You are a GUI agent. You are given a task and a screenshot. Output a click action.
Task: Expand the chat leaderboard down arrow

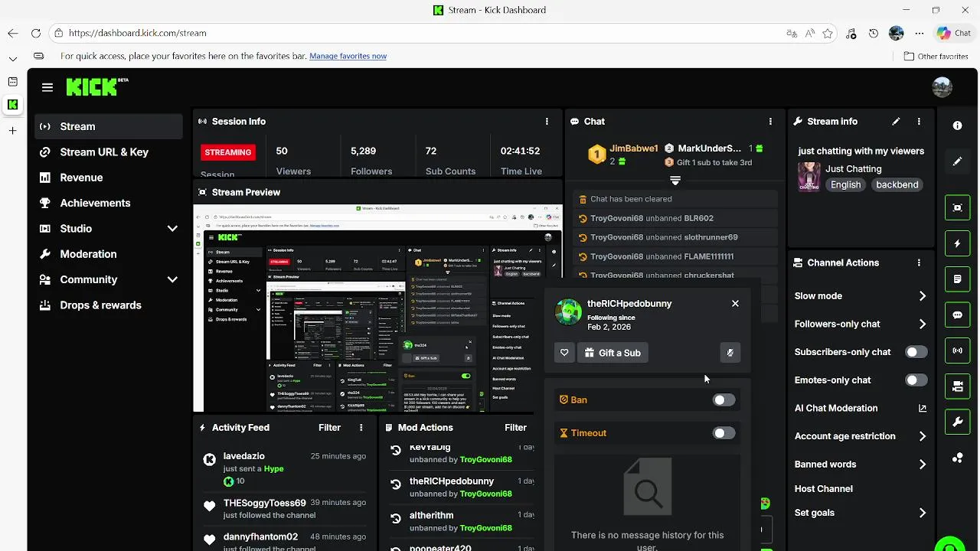pyautogui.click(x=675, y=181)
